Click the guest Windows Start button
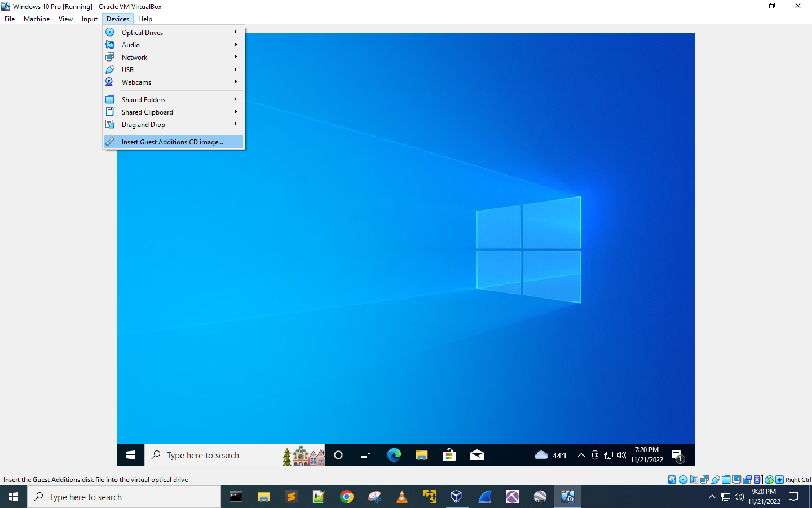This screenshot has width=812, height=508. coord(131,455)
